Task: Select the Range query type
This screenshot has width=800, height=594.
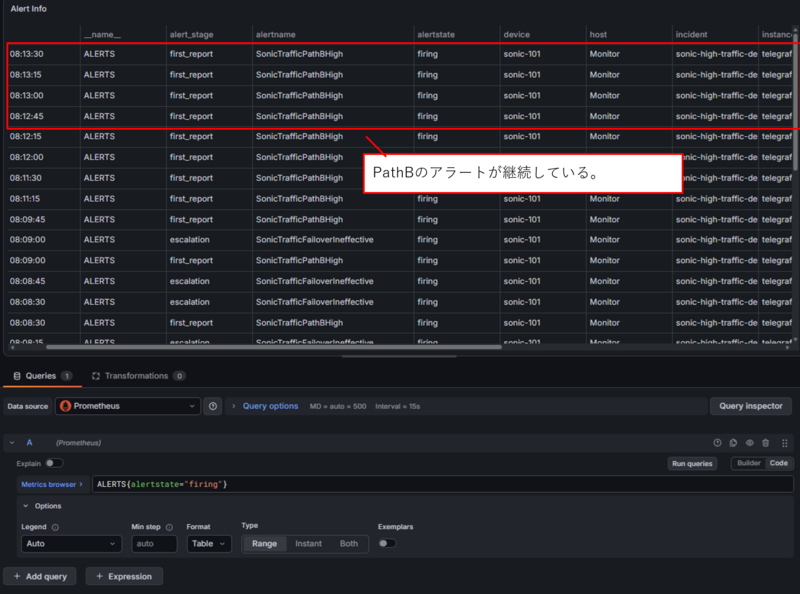Action: point(264,544)
